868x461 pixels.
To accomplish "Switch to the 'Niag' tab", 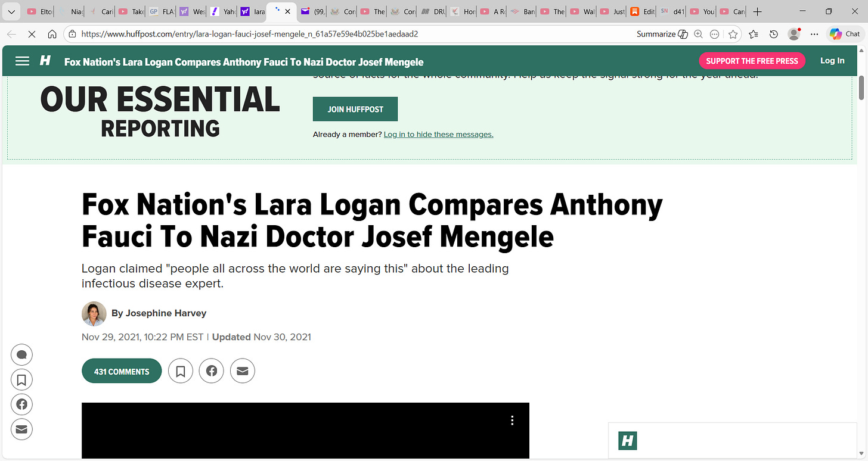I will [x=70, y=11].
